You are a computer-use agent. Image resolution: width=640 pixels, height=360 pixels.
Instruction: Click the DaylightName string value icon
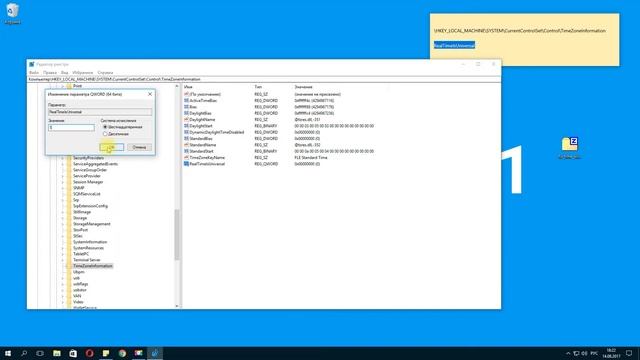click(x=187, y=120)
